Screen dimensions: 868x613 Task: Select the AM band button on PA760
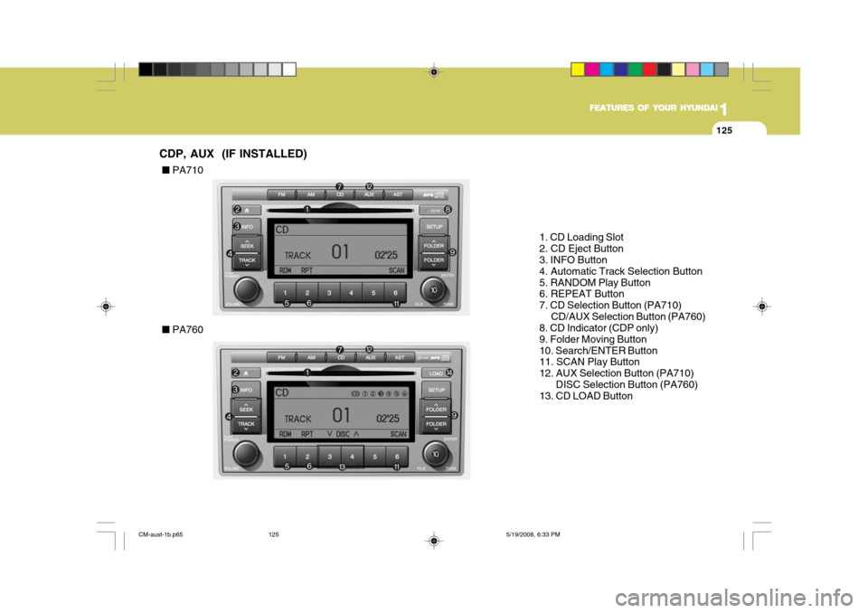pyautogui.click(x=312, y=358)
